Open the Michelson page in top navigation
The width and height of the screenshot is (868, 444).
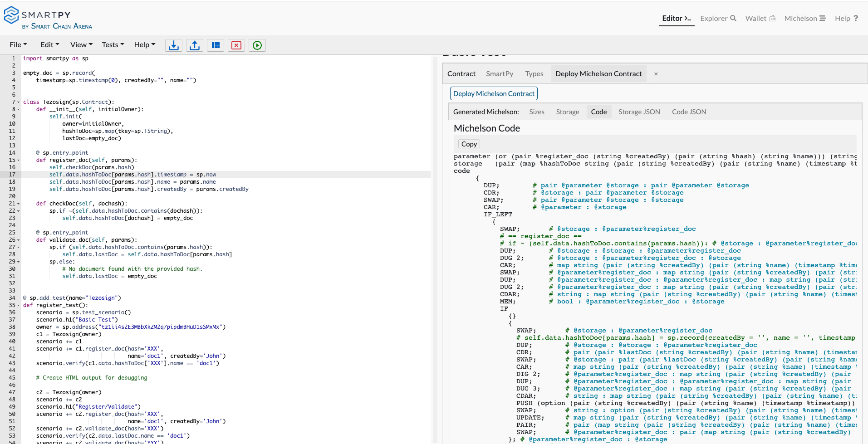coord(805,19)
